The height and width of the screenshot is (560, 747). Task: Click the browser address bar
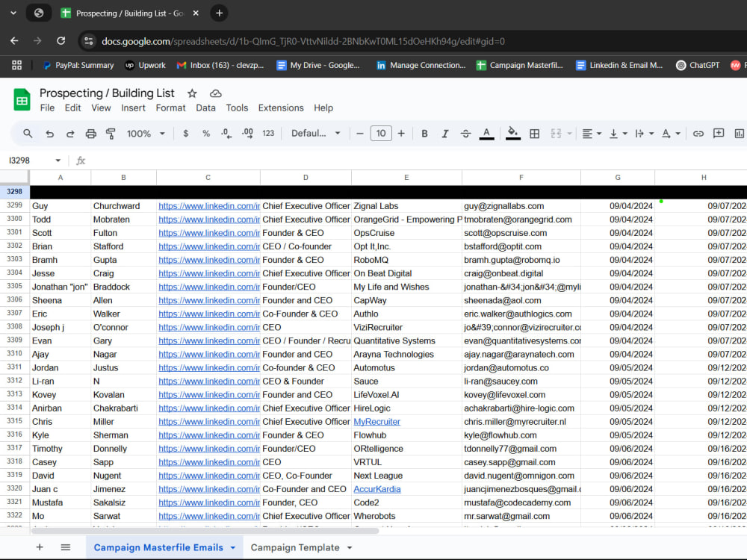[x=303, y=41]
